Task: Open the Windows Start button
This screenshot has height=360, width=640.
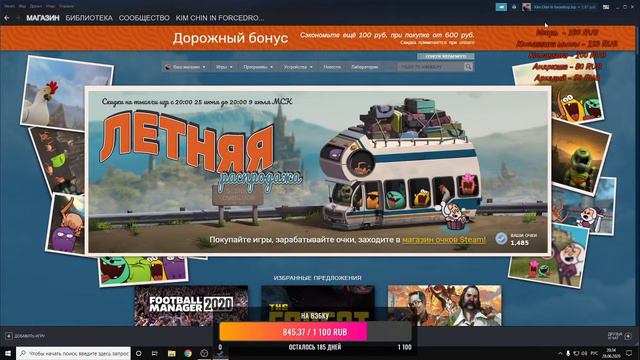Action: 8,353
